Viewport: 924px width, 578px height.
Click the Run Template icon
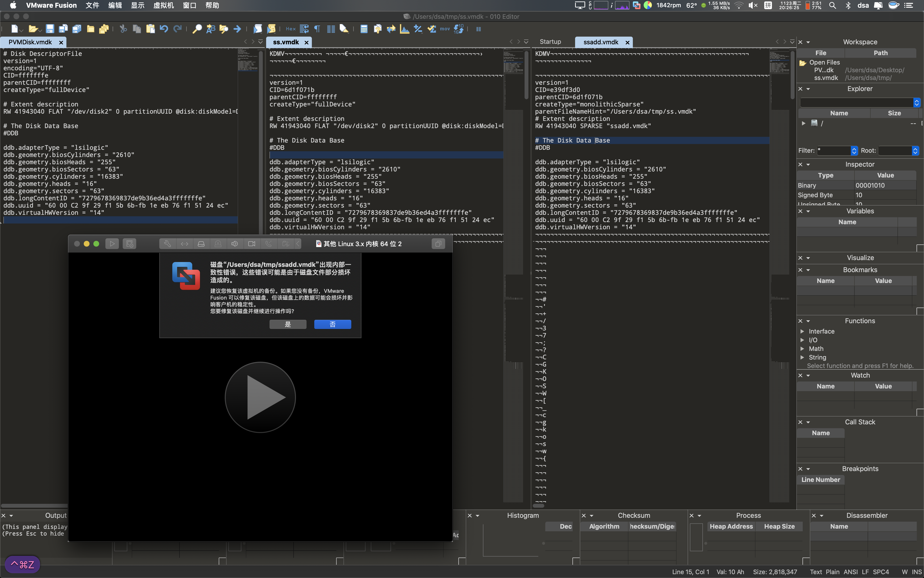click(x=271, y=29)
